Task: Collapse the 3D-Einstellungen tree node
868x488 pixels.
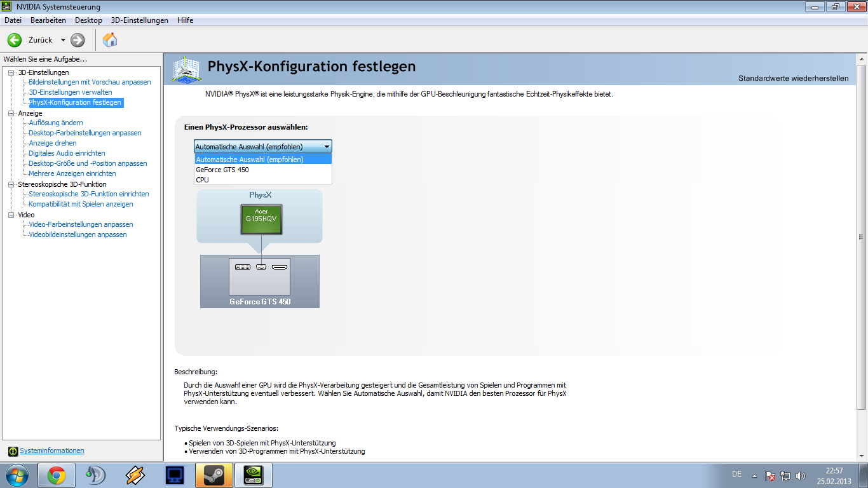Action: point(11,72)
